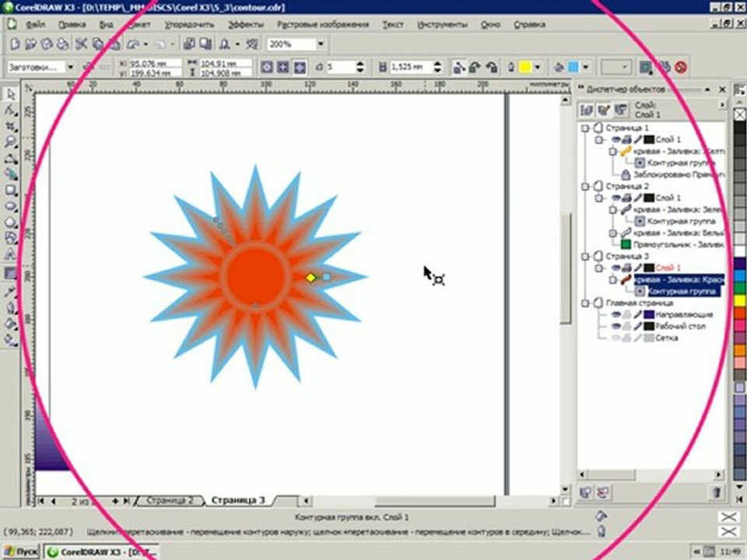Click the Import icon in toolbar
This screenshot has height=560, width=747.
189,44
